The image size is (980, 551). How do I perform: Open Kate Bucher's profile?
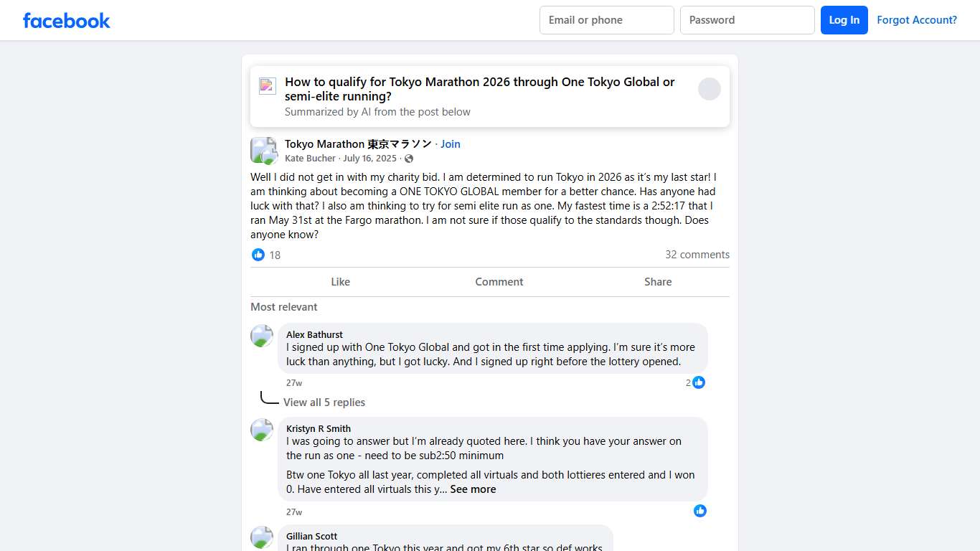pyautogui.click(x=310, y=159)
